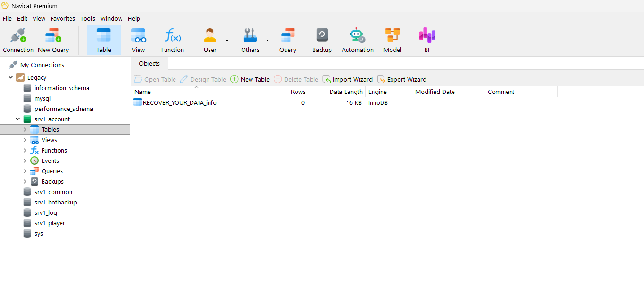
Task: Open the Tools menu
Action: coord(87,18)
